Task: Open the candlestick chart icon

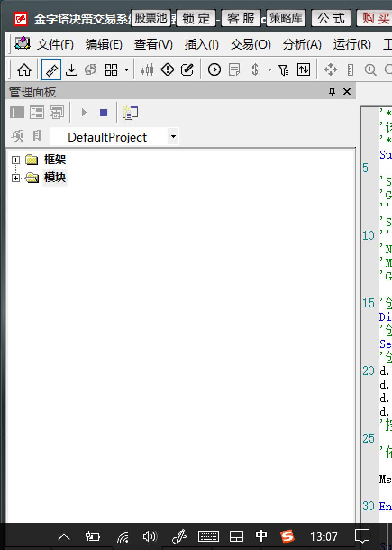Action: [147, 70]
